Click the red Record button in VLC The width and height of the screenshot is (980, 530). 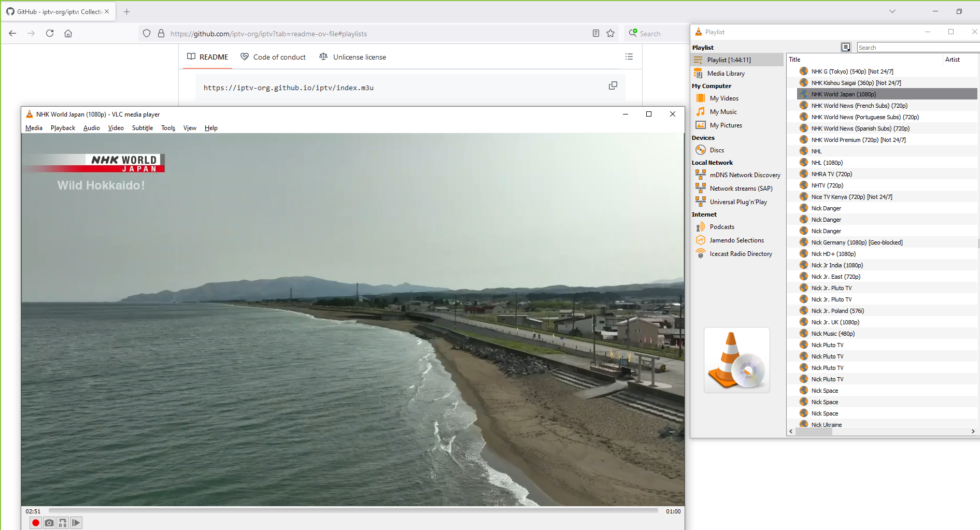(x=36, y=523)
